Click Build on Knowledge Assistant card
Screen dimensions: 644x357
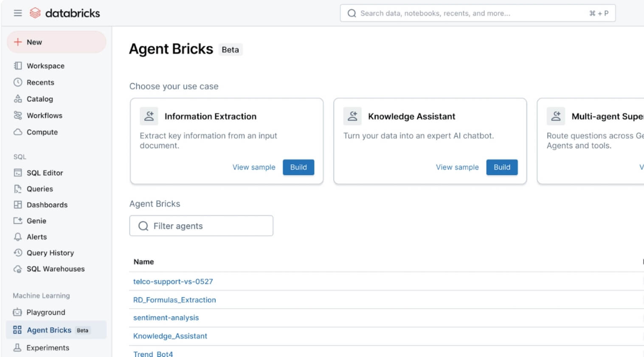pyautogui.click(x=502, y=167)
